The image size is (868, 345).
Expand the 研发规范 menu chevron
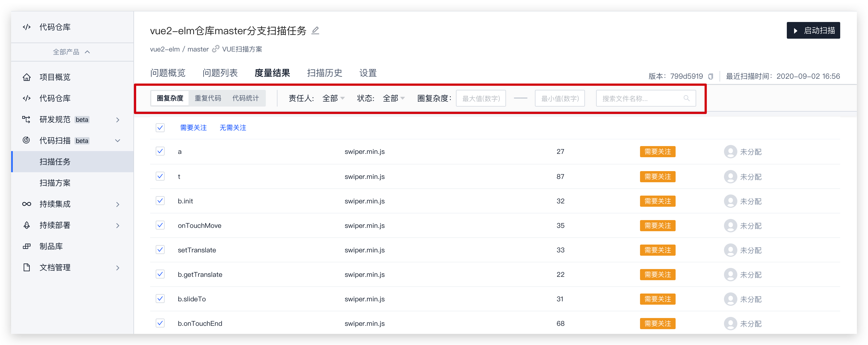click(118, 120)
